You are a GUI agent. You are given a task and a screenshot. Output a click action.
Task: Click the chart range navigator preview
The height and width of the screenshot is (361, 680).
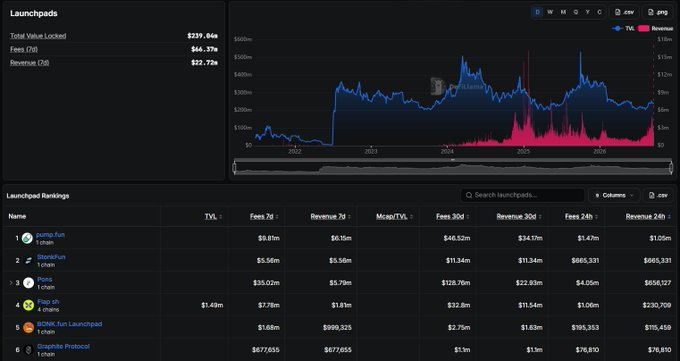(x=453, y=168)
